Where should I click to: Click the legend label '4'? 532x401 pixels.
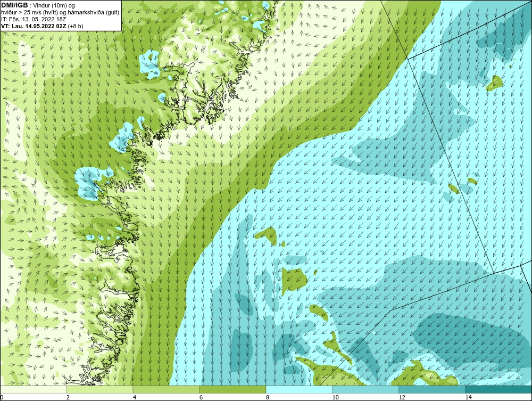click(x=135, y=397)
